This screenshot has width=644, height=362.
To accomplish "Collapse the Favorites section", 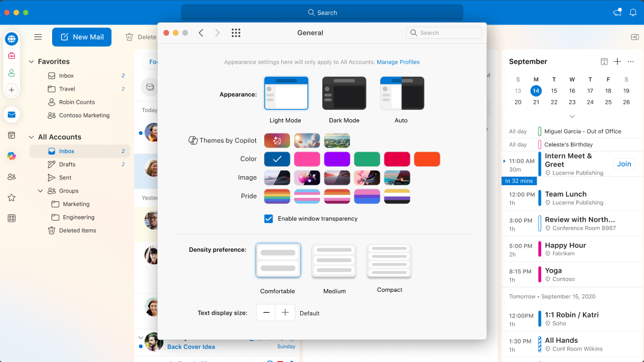I will coord(31,62).
